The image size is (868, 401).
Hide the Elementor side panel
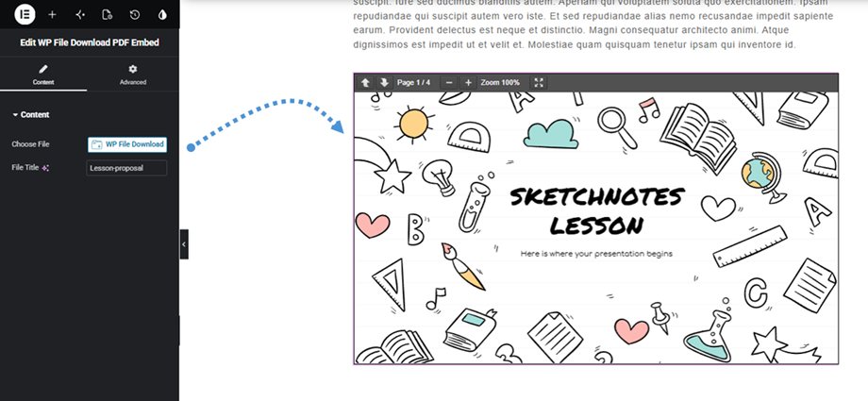point(184,244)
